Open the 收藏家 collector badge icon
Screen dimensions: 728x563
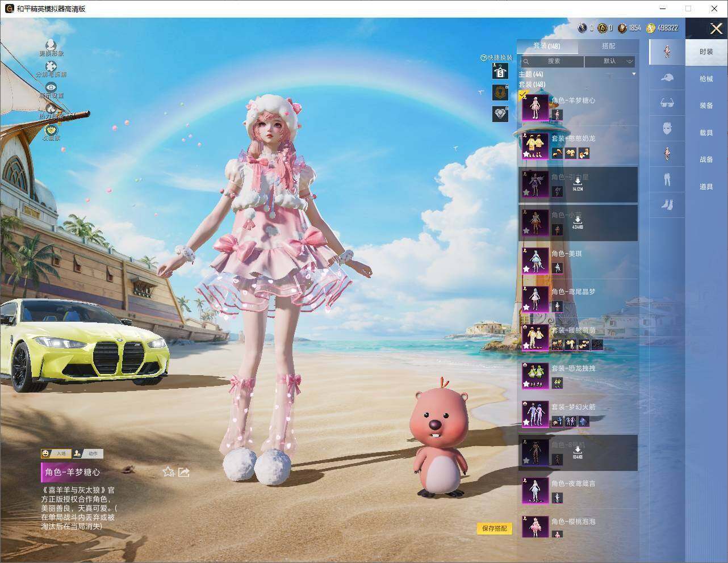pyautogui.click(x=51, y=130)
